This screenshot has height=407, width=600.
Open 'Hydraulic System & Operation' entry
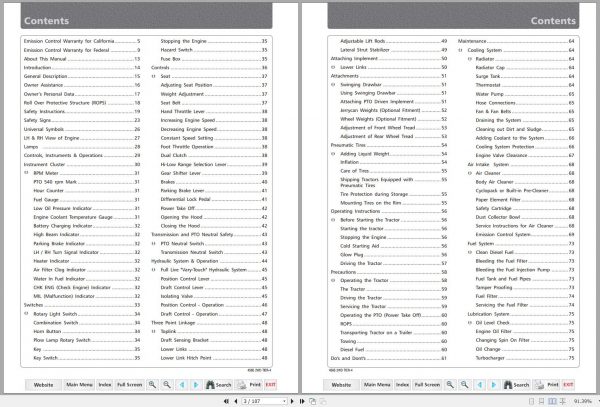pyautogui.click(x=209, y=261)
